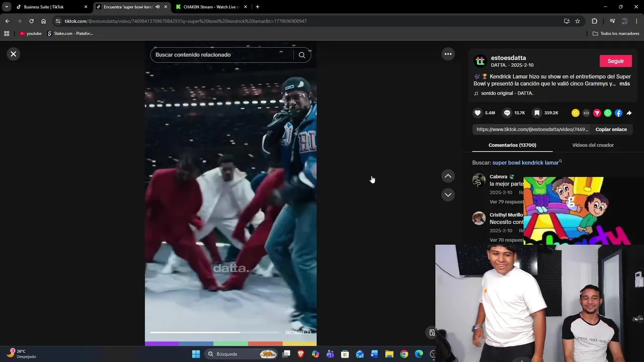The height and width of the screenshot is (362, 644).
Task: Like the video with the heart icon
Action: [x=477, y=113]
